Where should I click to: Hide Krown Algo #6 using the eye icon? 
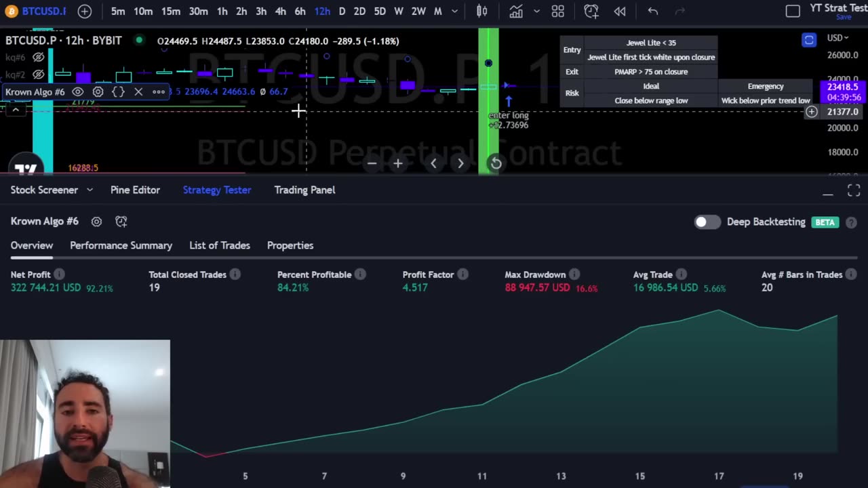click(77, 91)
